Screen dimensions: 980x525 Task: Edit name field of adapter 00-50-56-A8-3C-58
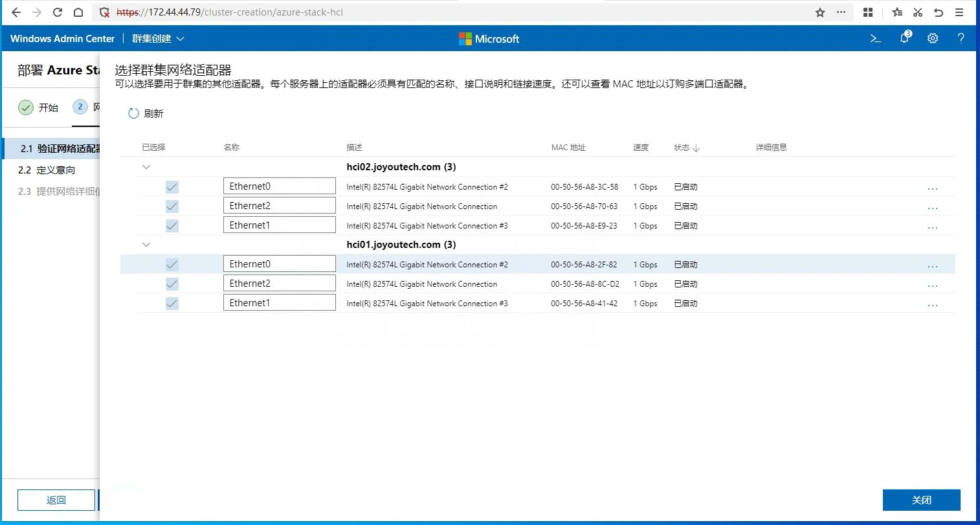coord(280,186)
